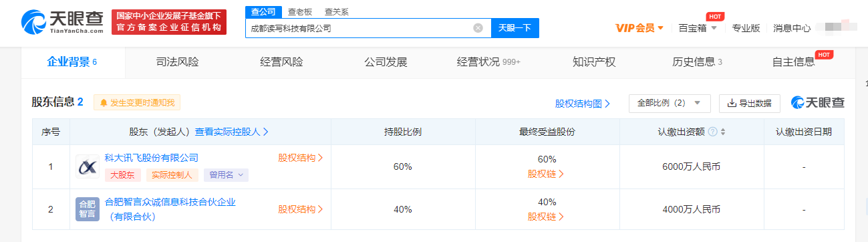Open 合肥智言众诚信息科技合伙企业 link

[170, 209]
